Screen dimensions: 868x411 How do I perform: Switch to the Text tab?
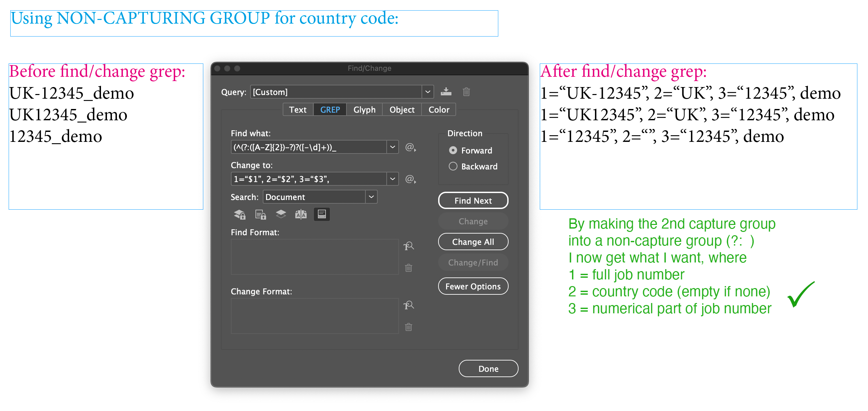(x=298, y=109)
